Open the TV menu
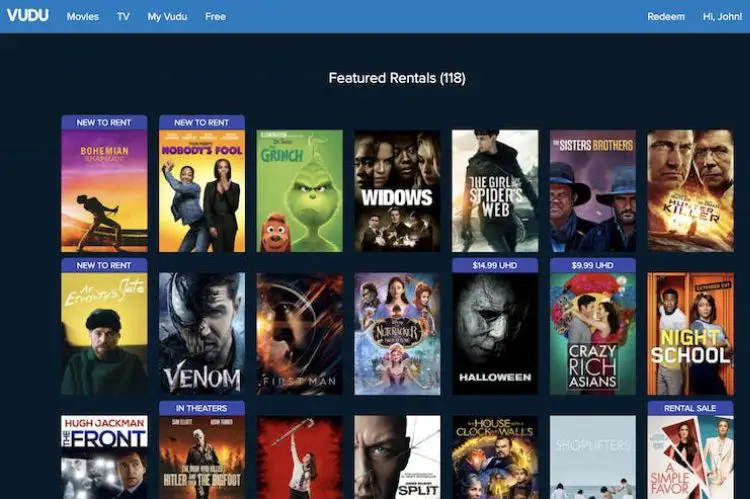Viewport: 750px width, 499px height. coord(123,16)
